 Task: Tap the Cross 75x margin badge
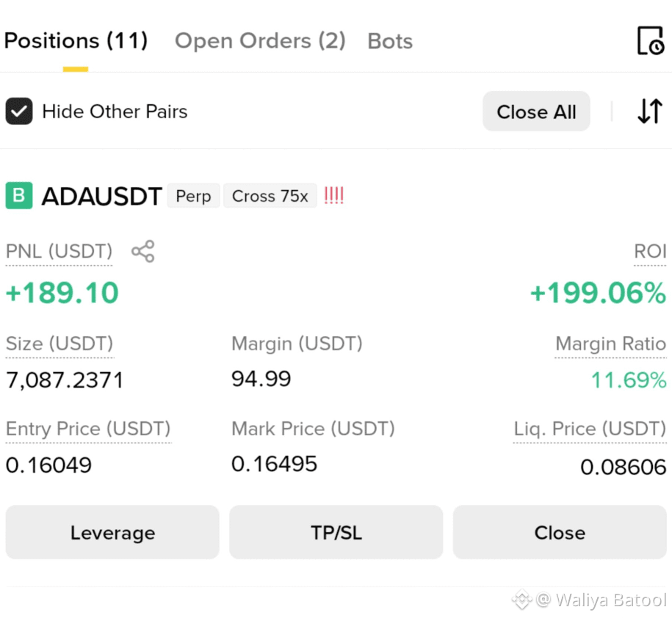pos(270,196)
